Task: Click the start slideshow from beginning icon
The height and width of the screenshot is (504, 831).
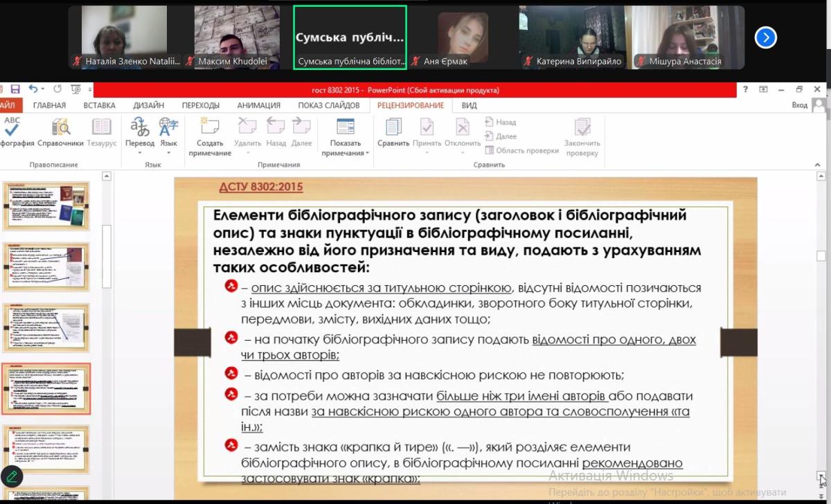Action: 75,89
